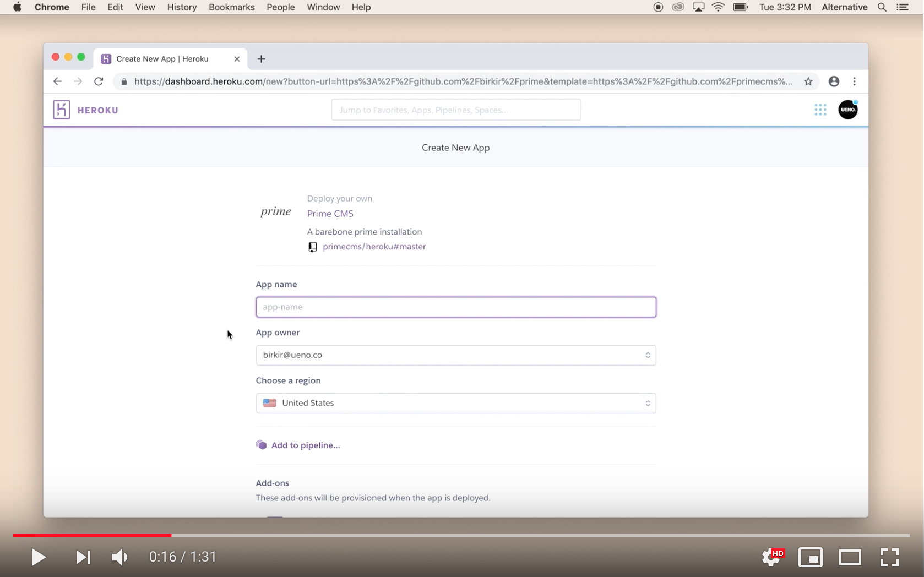Screen dimensions: 924x577
Task: Bookmark this page with the star
Action: coord(808,81)
